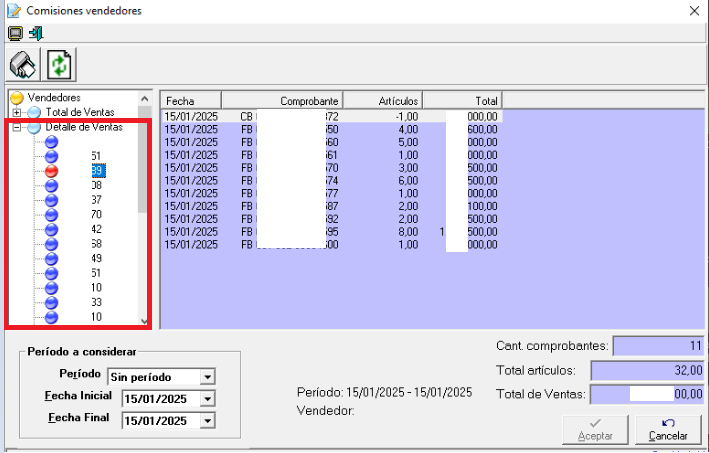
Task: Open the Fecha Final date dropdown
Action: point(207,421)
